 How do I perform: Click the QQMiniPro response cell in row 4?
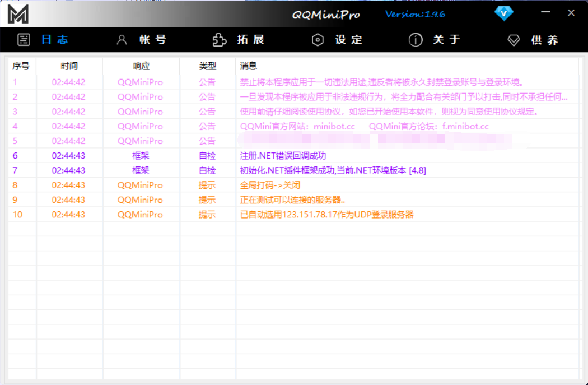[x=140, y=127]
